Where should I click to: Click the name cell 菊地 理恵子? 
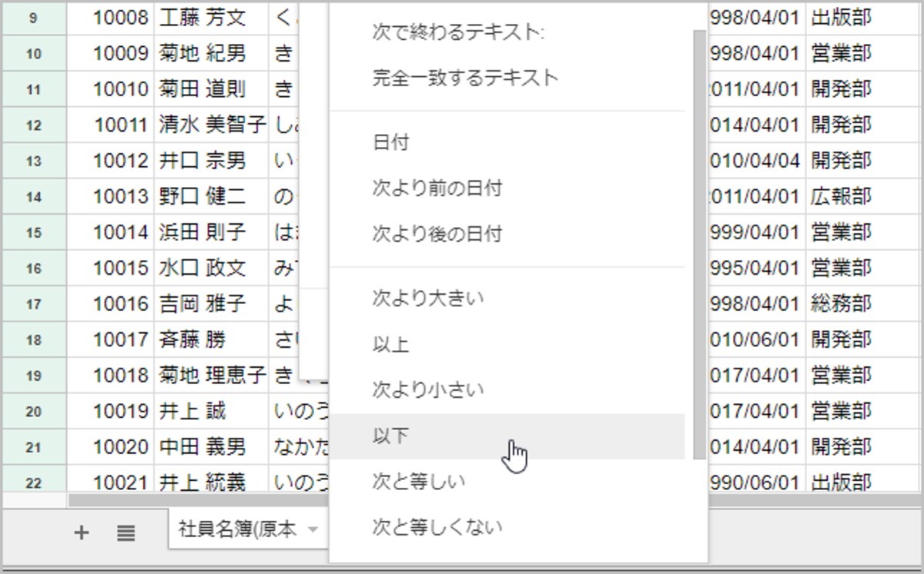pos(211,375)
